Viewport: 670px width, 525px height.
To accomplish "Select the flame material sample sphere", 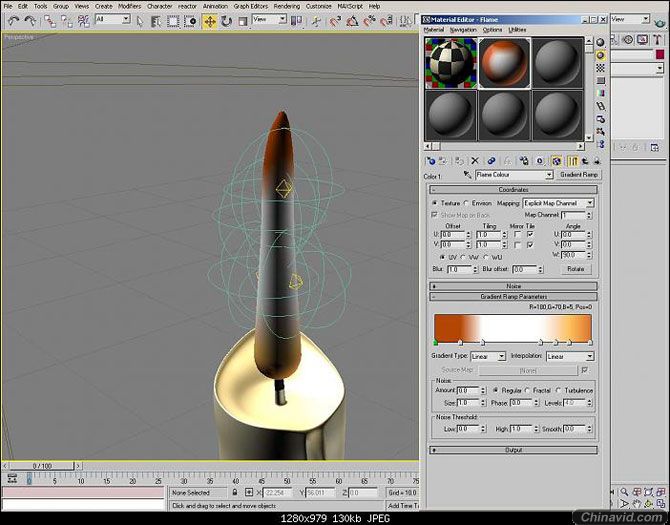I will (504, 63).
